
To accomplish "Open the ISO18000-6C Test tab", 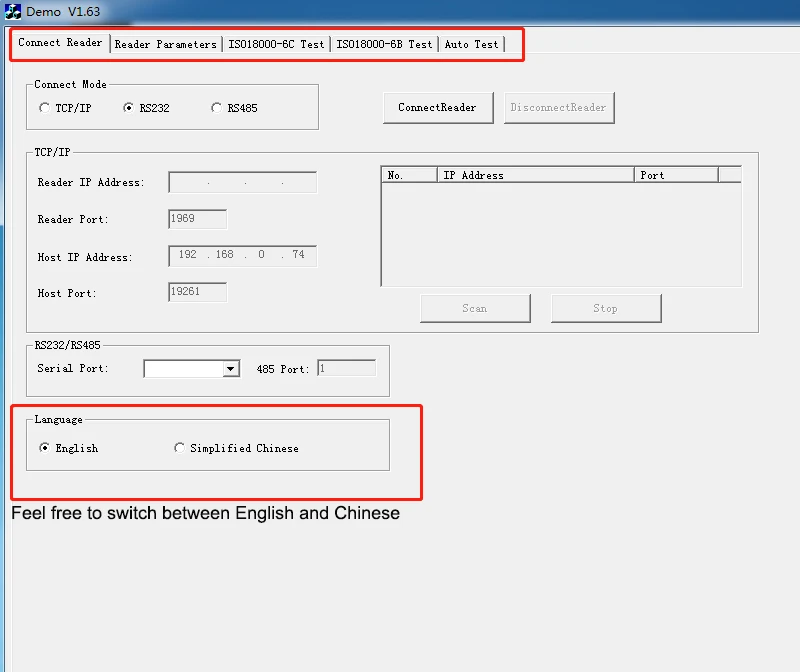I will point(276,44).
